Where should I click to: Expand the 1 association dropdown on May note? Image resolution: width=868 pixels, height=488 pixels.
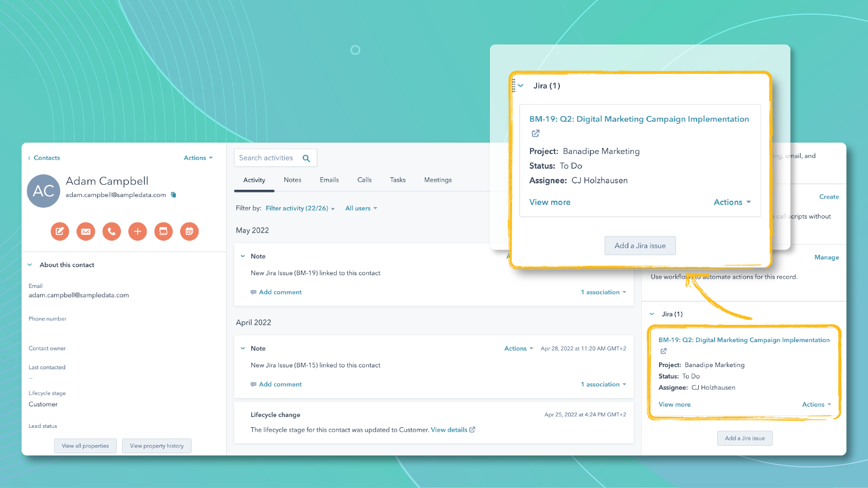pos(603,292)
